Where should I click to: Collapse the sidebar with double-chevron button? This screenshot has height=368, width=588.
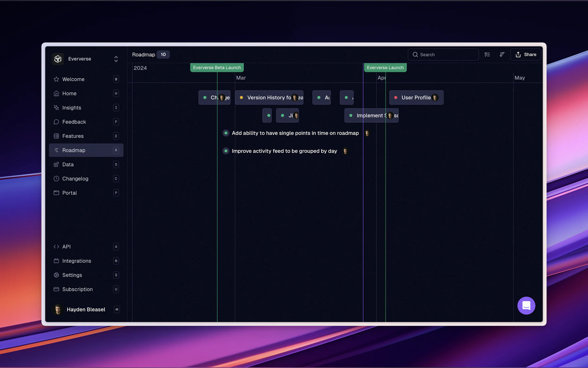coord(117,309)
